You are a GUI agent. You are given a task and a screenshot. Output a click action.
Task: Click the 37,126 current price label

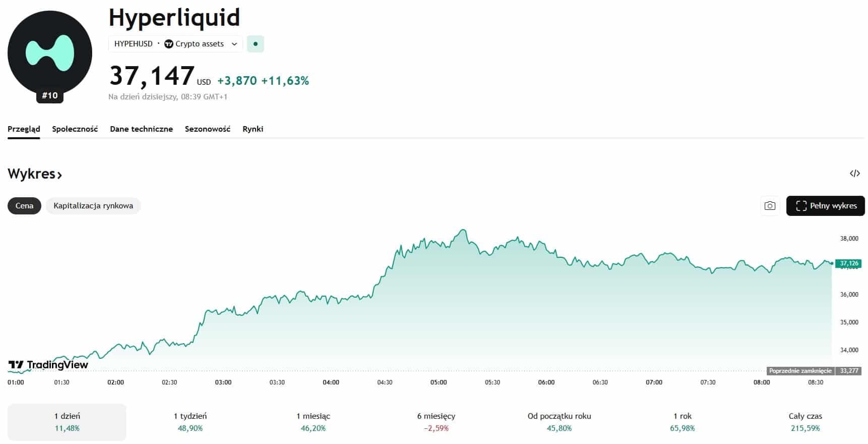849,263
